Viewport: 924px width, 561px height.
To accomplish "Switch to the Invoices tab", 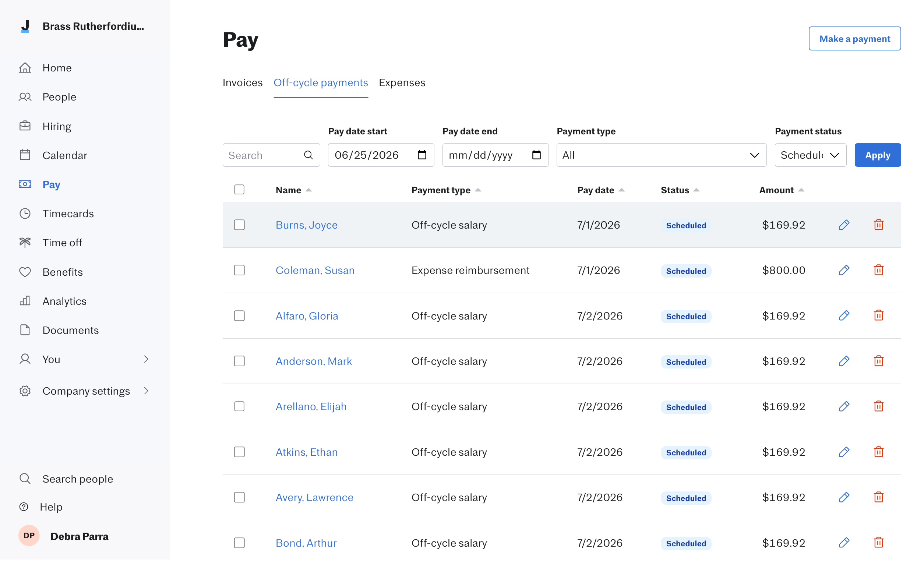I will pos(243,83).
